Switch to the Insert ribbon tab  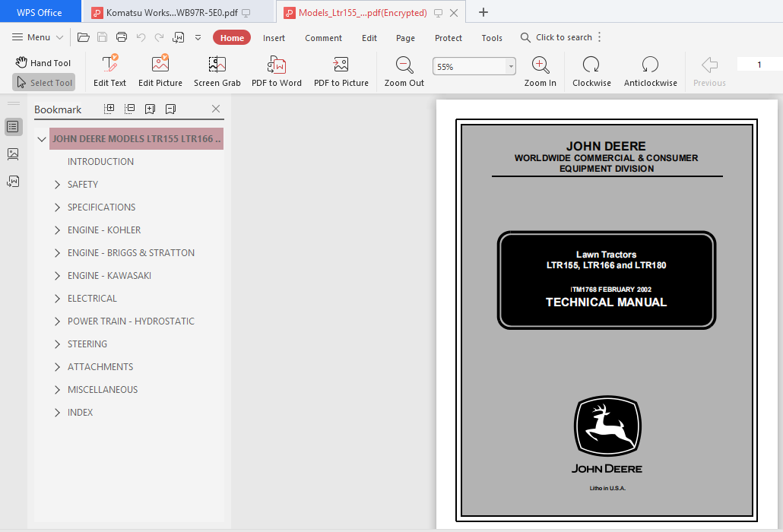[274, 38]
